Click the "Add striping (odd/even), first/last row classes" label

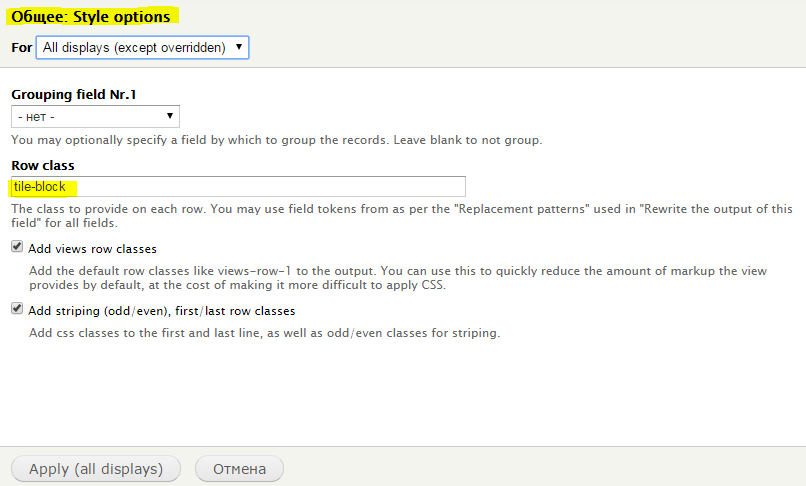[x=162, y=311]
